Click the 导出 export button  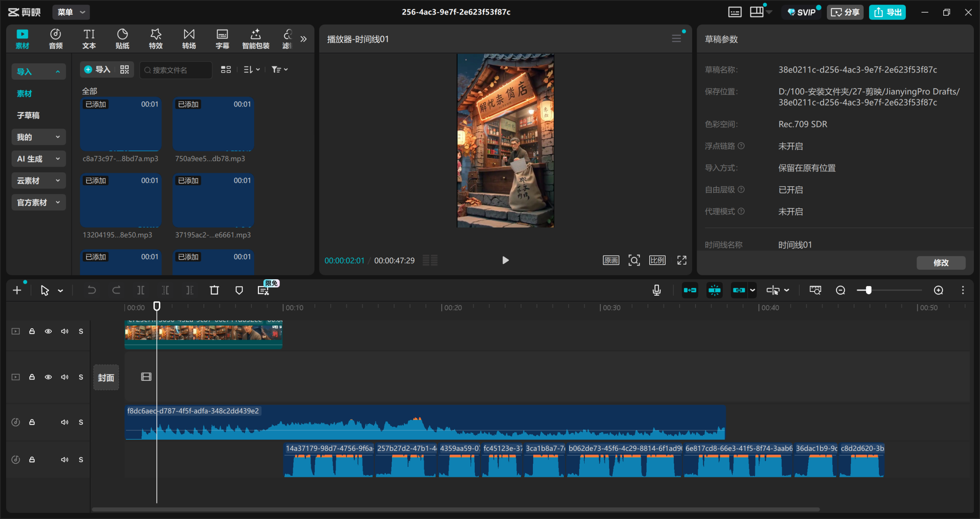[887, 12]
